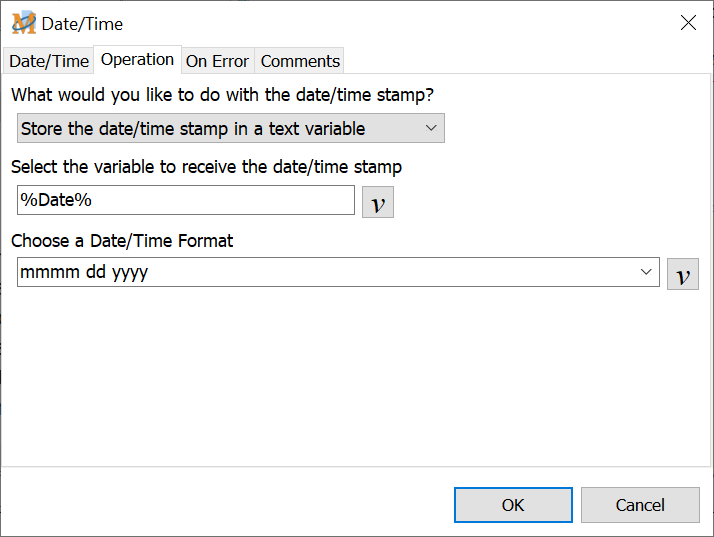Expand the Date/Time Format list arrow
The image size is (714, 537).
(646, 272)
